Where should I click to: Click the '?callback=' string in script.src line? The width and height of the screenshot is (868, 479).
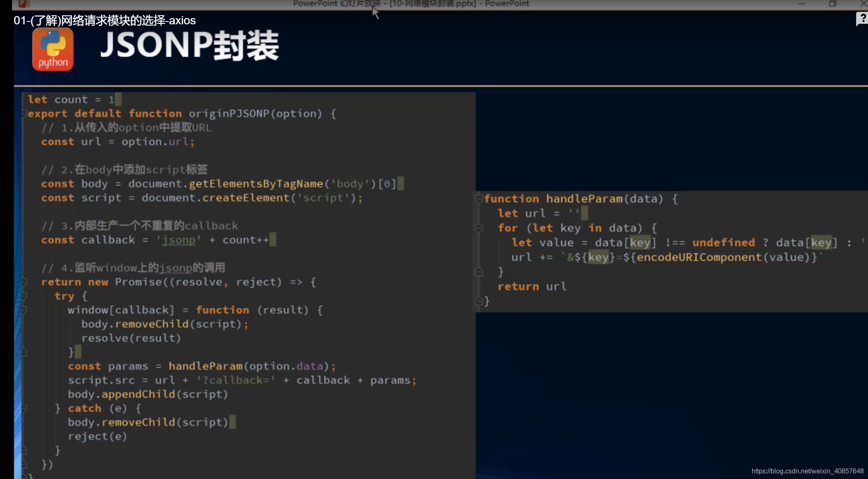235,380
